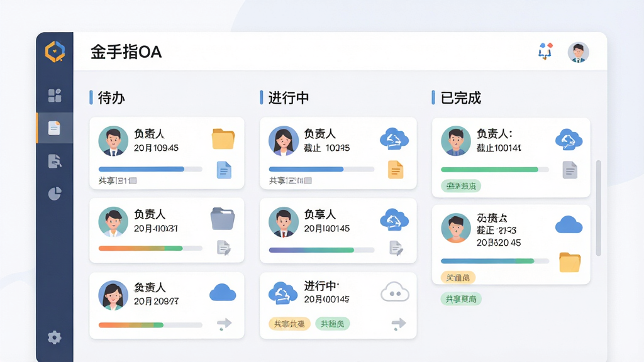Click the hexagon logo in the sidebar
This screenshot has height=362, width=644.
pyautogui.click(x=55, y=52)
